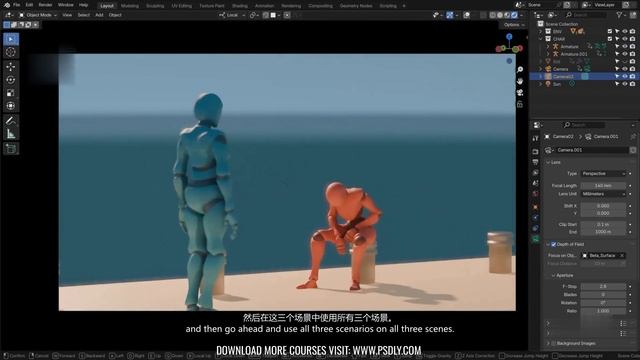Image resolution: width=640 pixels, height=360 pixels.
Task: Toggle CHAR collection exclude checkbox
Action: (610, 39)
